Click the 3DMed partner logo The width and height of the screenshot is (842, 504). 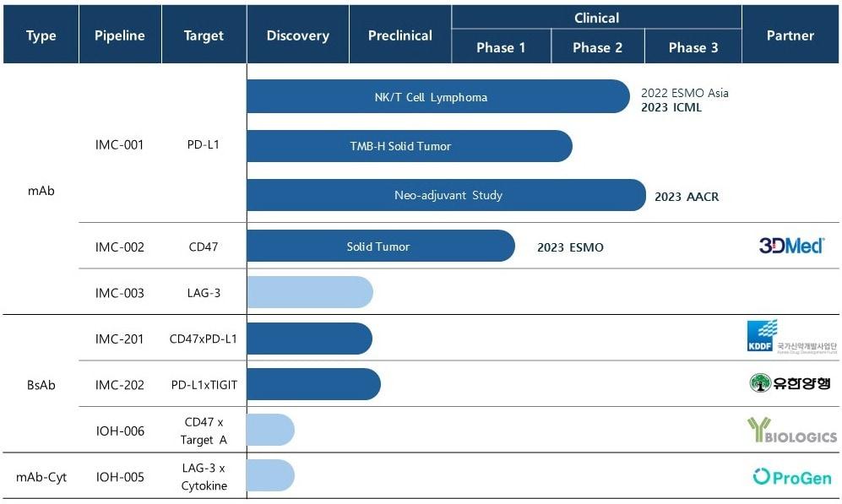point(790,246)
